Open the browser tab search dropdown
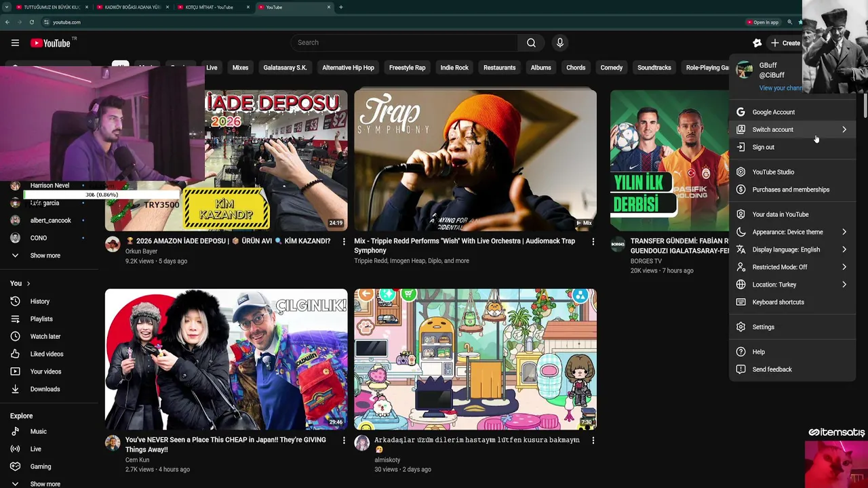This screenshot has width=868, height=488. (7, 7)
